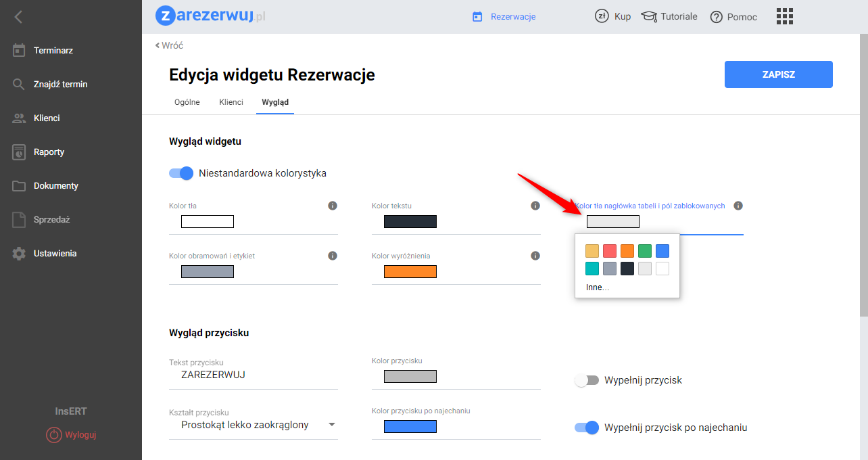Pick the dark navy palette color
868x460 pixels.
[627, 269]
